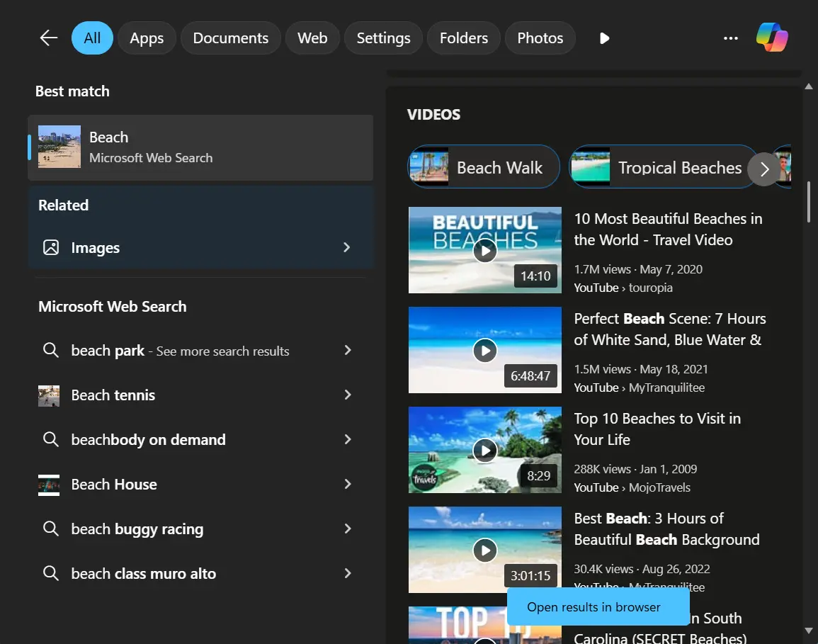The height and width of the screenshot is (644, 818).
Task: Open Perfect Beach Scene 7 Hours title link
Action: (x=670, y=329)
